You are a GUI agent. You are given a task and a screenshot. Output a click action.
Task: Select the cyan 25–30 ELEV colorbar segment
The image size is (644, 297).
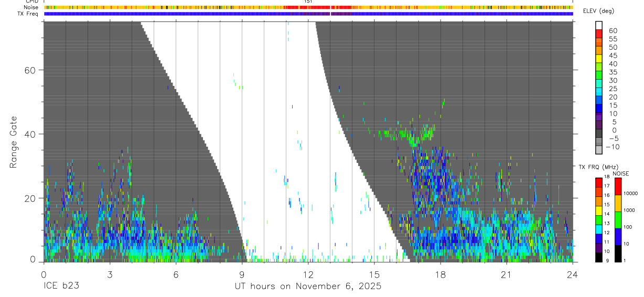599,84
